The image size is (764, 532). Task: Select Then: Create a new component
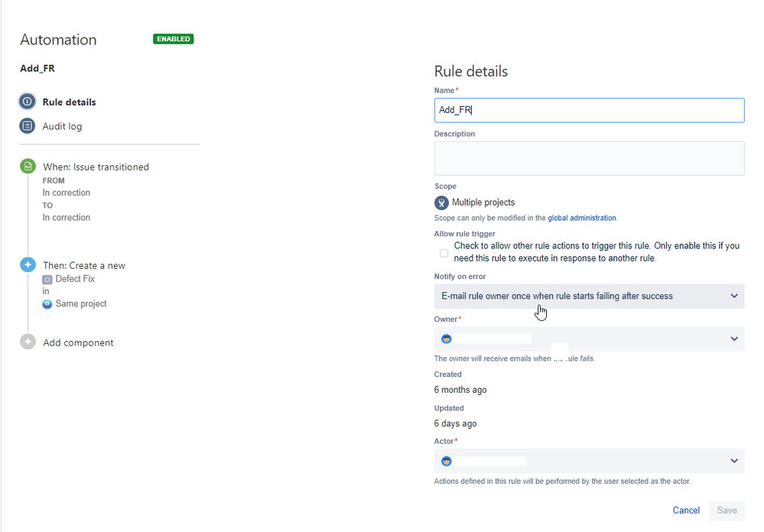pyautogui.click(x=84, y=265)
